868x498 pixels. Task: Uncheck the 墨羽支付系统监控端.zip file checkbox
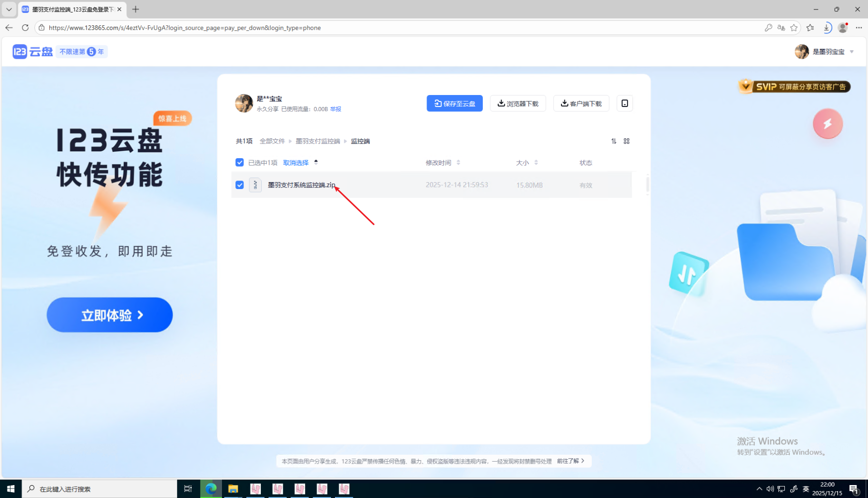239,185
